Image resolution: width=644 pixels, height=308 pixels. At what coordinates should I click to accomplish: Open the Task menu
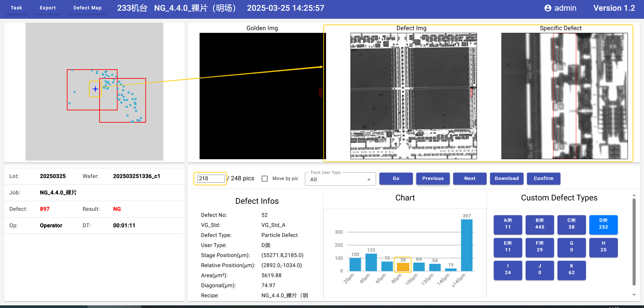coord(16,8)
